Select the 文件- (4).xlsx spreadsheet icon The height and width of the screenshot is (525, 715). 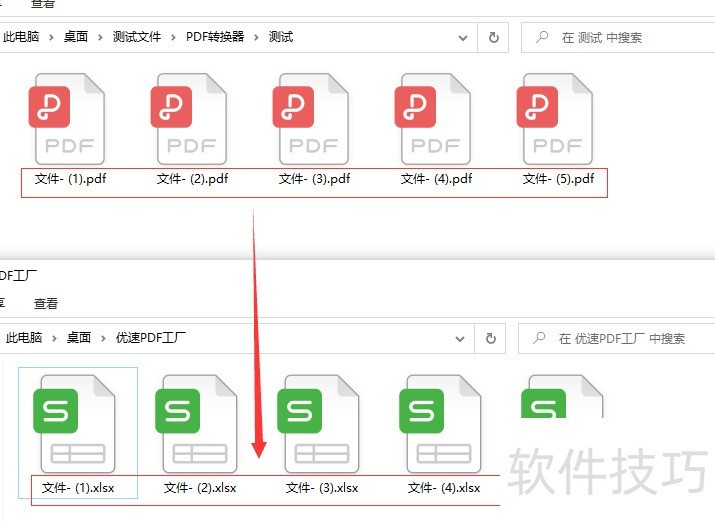pyautogui.click(x=440, y=424)
